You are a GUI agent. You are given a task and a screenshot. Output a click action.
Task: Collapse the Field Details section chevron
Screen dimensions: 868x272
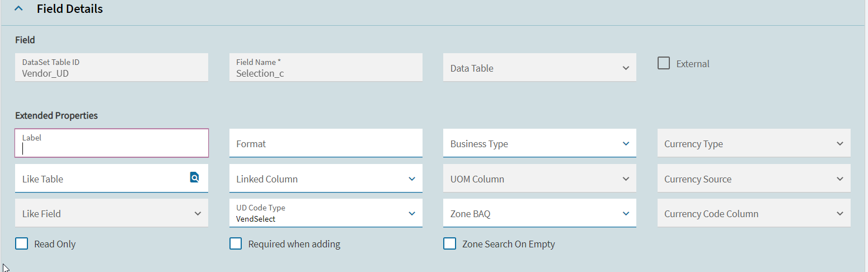18,9
